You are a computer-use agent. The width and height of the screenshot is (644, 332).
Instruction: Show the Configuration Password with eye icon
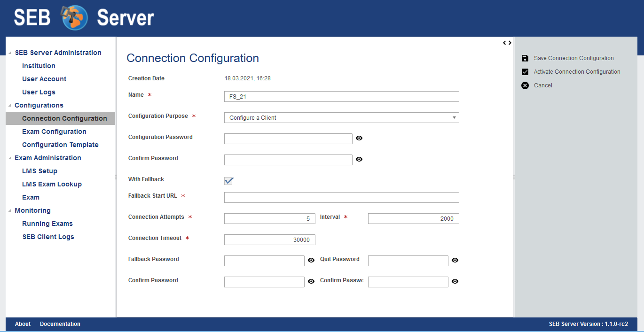pyautogui.click(x=359, y=138)
